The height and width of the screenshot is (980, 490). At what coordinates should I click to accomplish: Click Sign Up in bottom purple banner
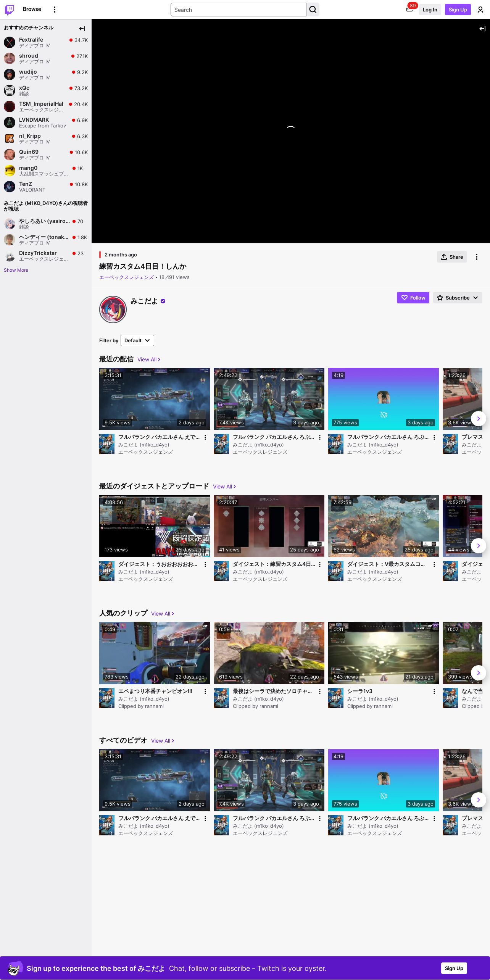coord(454,968)
